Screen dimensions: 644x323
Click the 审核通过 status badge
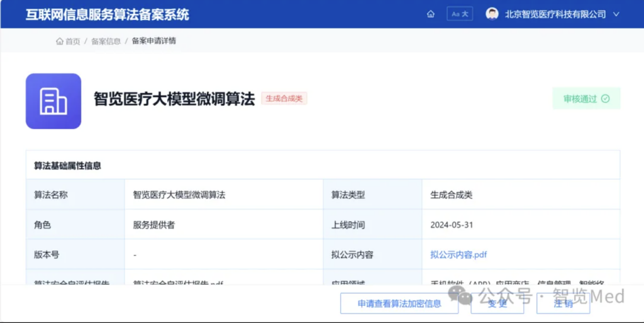pyautogui.click(x=586, y=99)
